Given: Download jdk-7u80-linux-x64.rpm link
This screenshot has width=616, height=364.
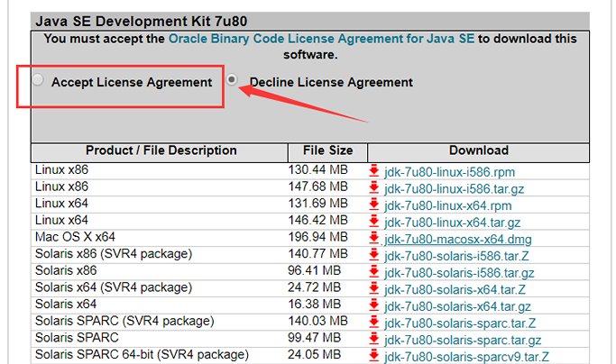Looking at the screenshot, I should pyautogui.click(x=448, y=205).
